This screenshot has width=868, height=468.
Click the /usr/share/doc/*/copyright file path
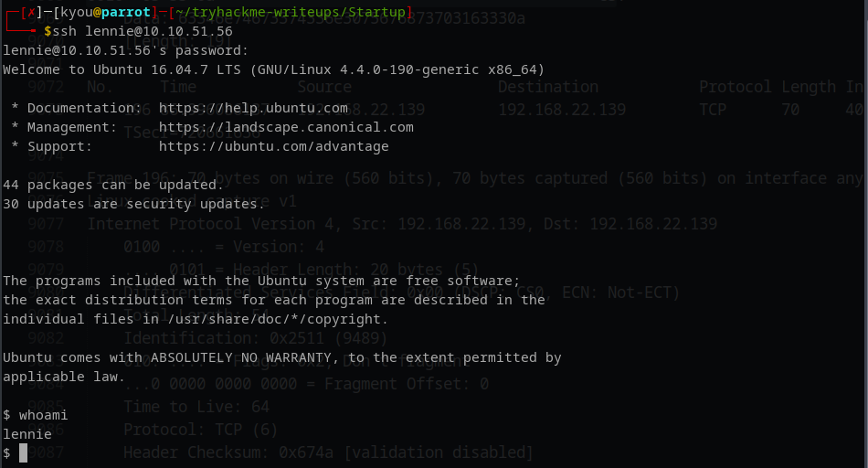278,319
